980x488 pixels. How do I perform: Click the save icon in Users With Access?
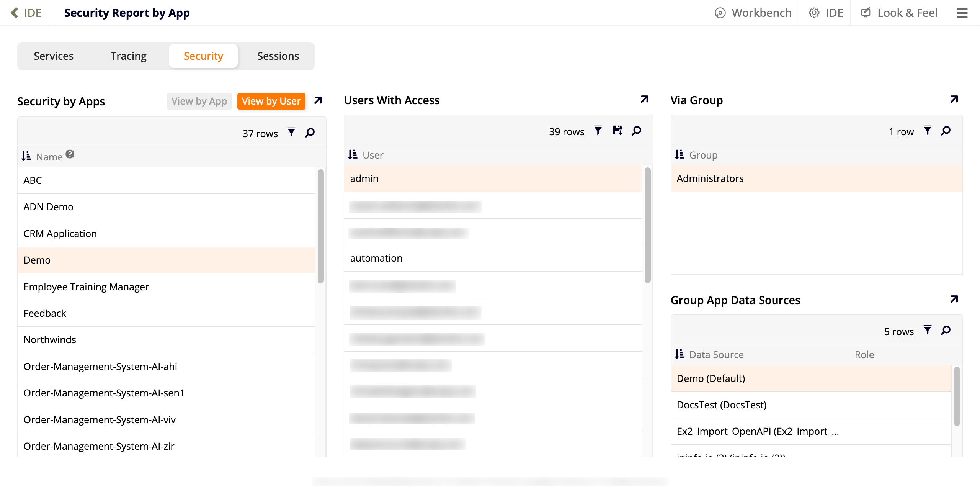tap(617, 131)
